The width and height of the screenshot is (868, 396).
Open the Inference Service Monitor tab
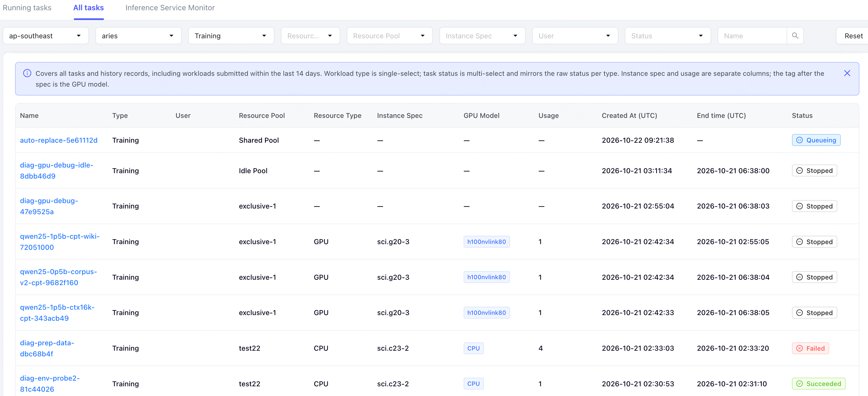click(x=170, y=8)
